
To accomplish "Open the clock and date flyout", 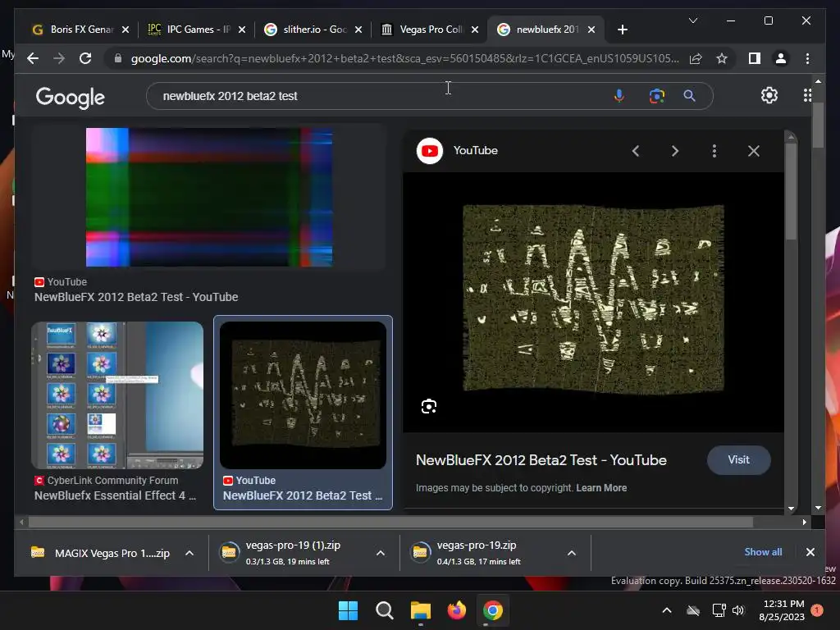I will pos(782,610).
